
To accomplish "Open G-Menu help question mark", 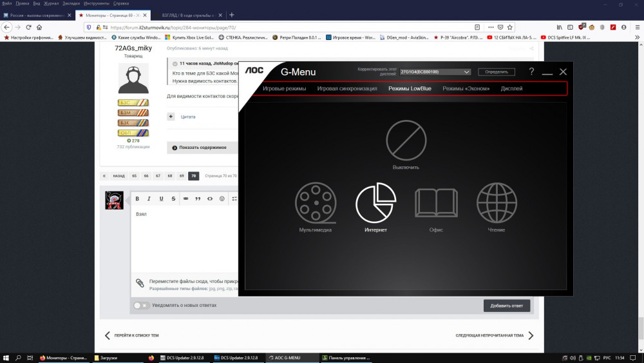I will [x=531, y=72].
